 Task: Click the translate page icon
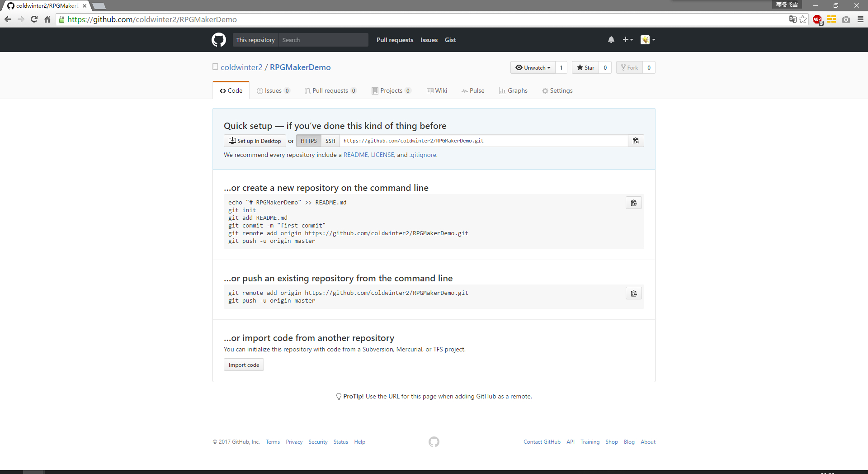pos(793,19)
